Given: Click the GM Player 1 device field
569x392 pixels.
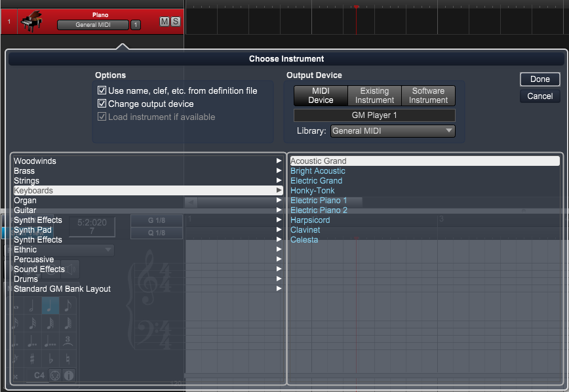Looking at the screenshot, I should pyautogui.click(x=374, y=115).
